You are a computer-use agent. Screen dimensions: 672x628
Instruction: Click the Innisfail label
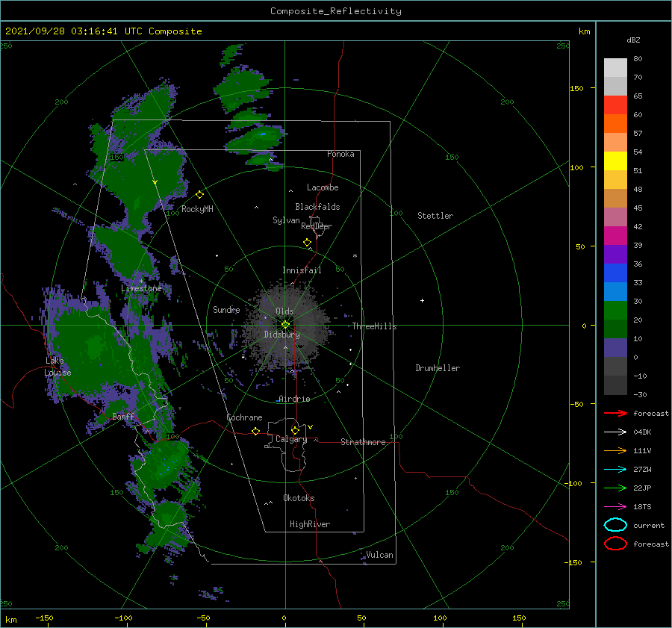(302, 270)
